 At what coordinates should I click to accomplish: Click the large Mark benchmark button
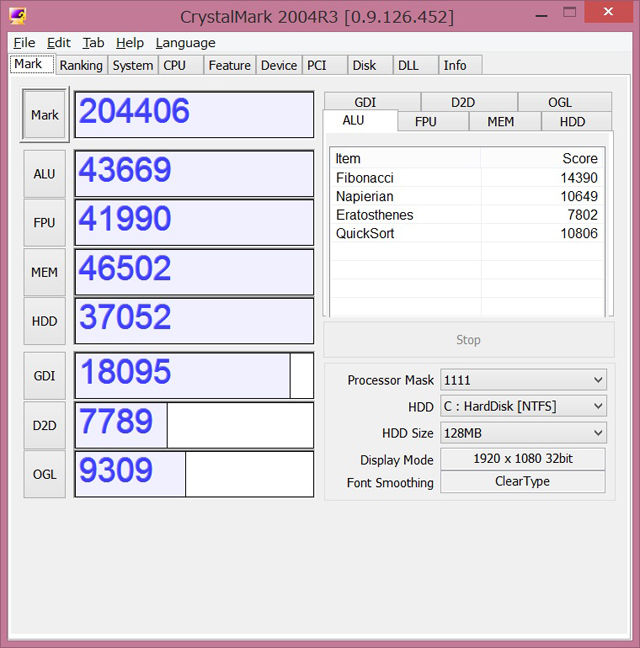click(x=45, y=114)
